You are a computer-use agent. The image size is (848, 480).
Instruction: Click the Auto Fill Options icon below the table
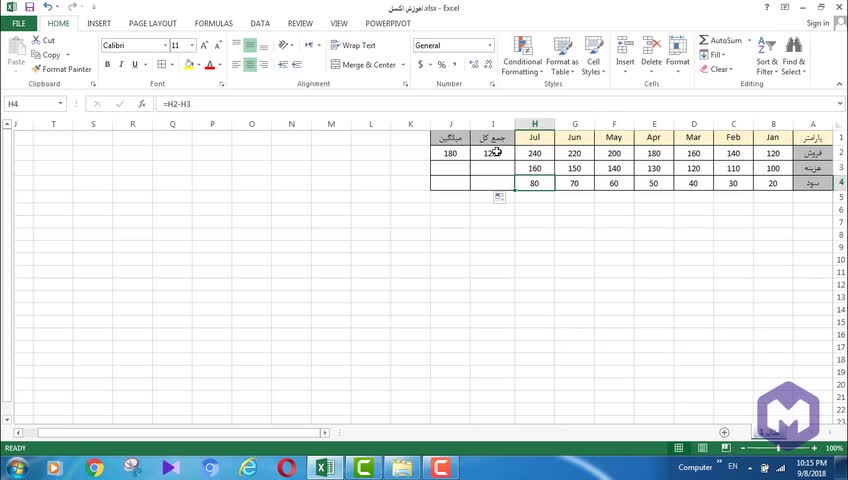pos(499,198)
